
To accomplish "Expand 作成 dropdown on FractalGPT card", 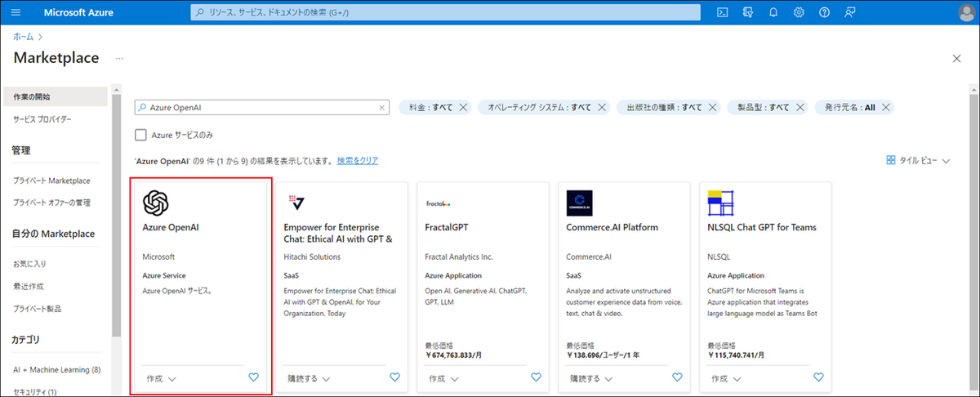I will click(443, 378).
